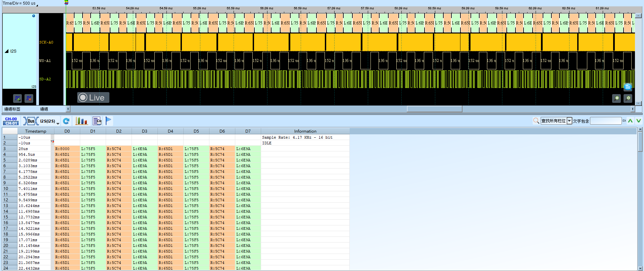Select the Sample Rate: 4.17 KHz information cell
The width and height of the screenshot is (644, 271).
[x=305, y=137]
